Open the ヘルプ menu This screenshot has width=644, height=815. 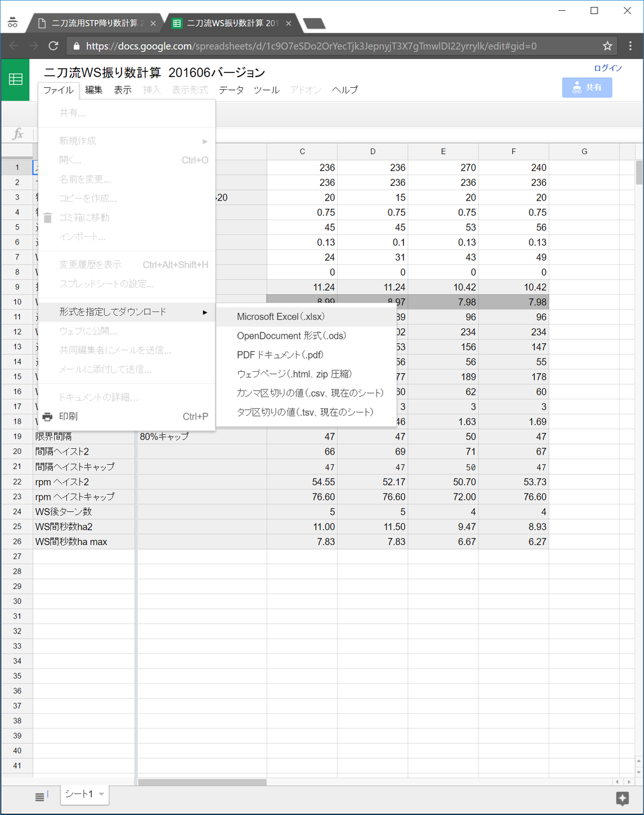click(x=345, y=90)
